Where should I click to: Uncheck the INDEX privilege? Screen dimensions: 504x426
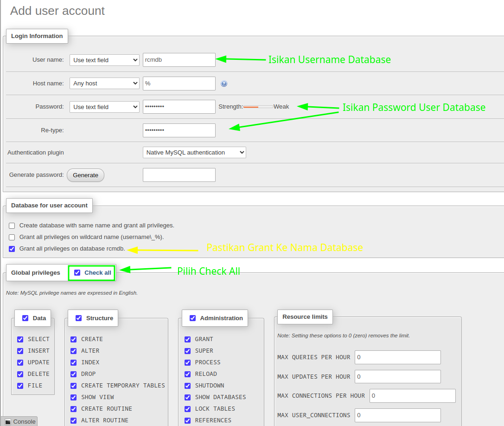[x=74, y=362]
